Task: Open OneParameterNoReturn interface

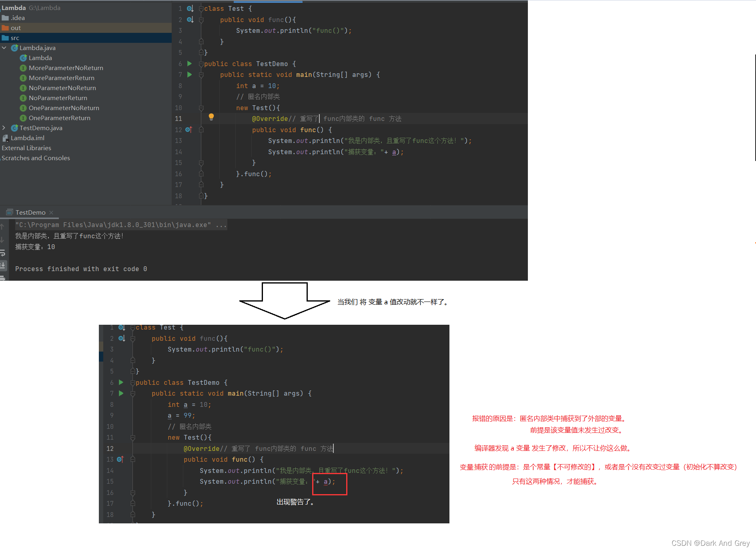Action: [x=60, y=108]
